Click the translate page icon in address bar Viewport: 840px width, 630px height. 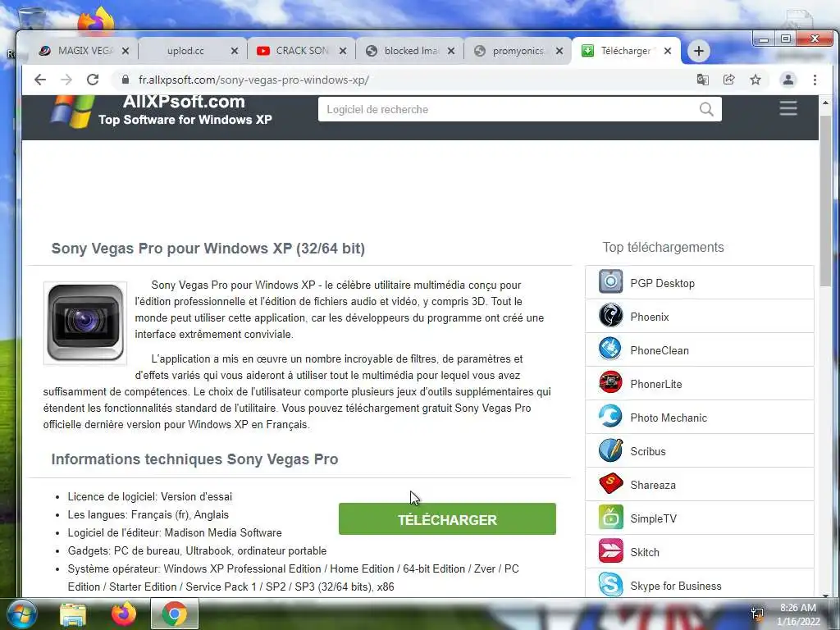(702, 80)
